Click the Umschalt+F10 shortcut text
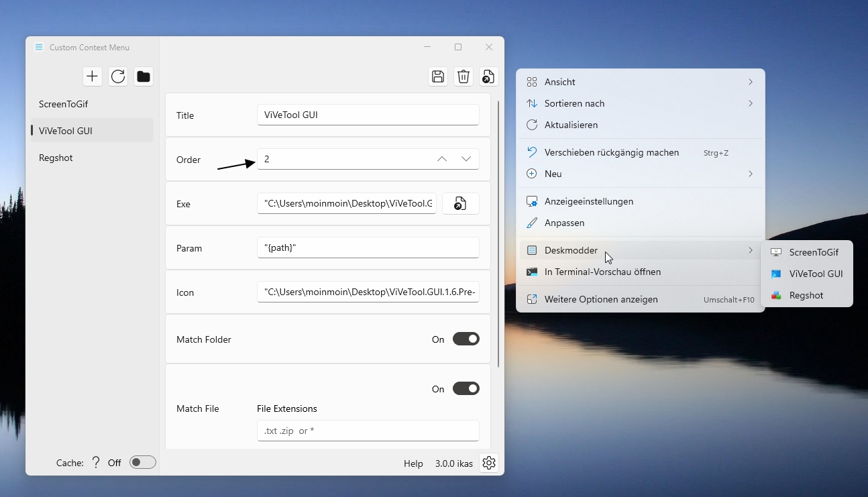This screenshot has height=497, width=868. 729,300
